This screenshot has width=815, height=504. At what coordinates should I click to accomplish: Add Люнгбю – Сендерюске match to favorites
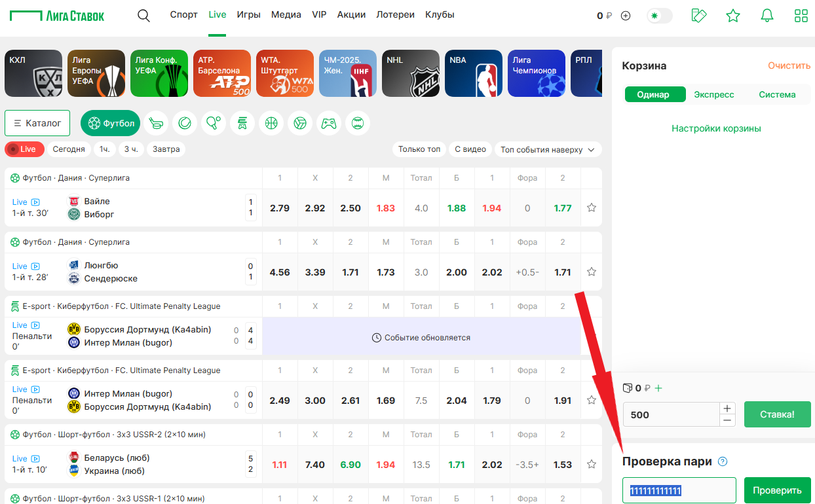coord(592,272)
